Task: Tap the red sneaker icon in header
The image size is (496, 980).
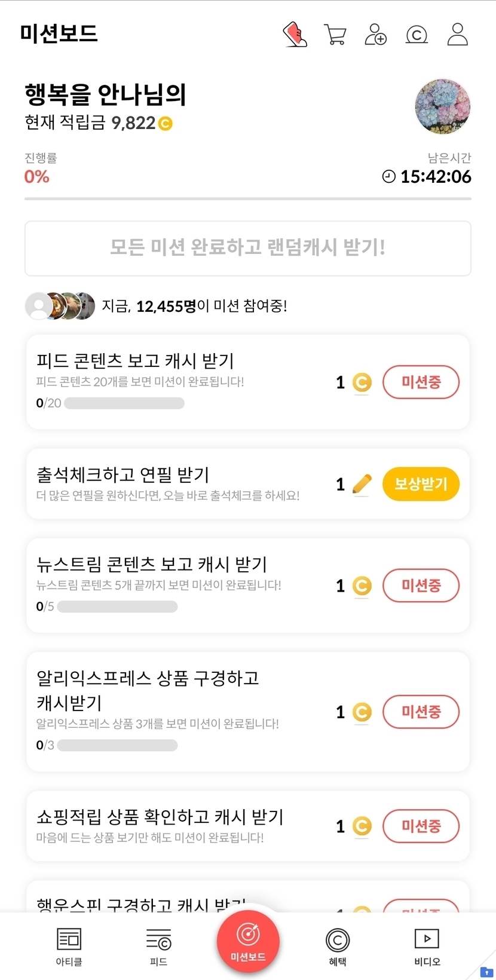Action: pos(295,35)
